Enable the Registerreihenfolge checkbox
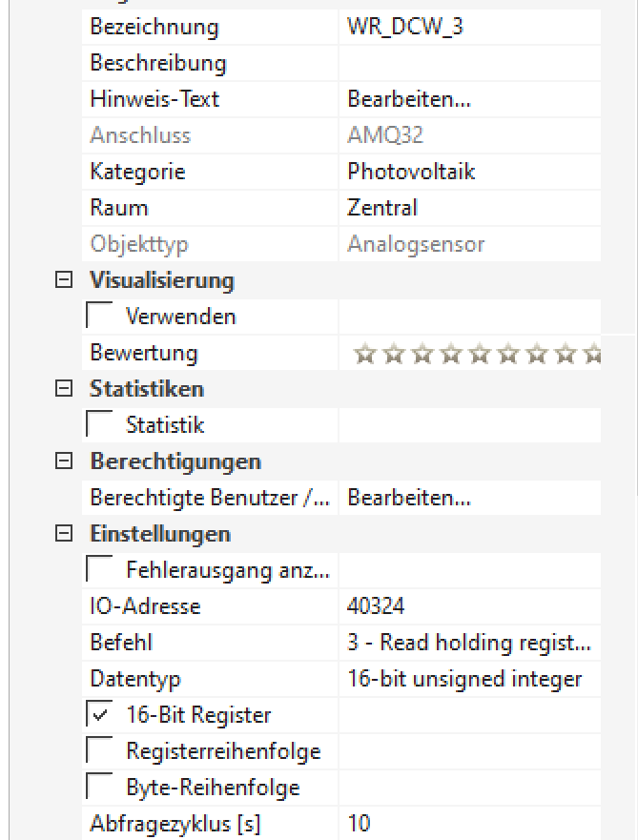The width and height of the screenshot is (638, 840). (99, 751)
